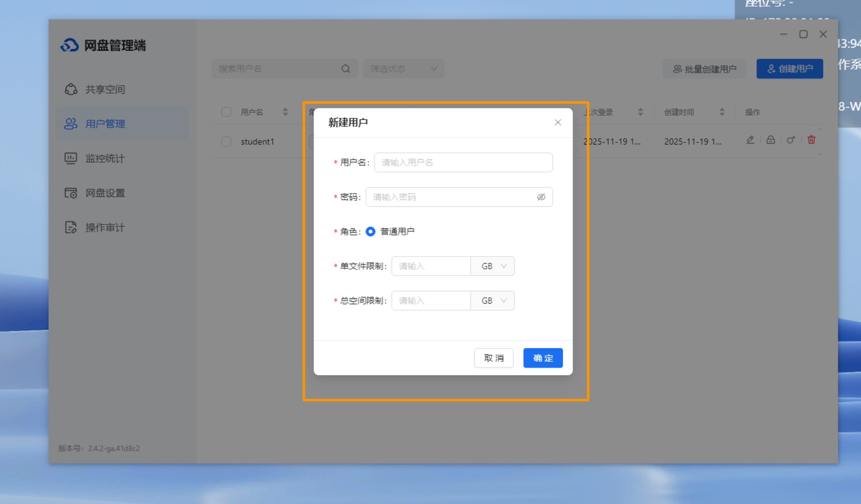Click the lock icon for student1
This screenshot has height=504, width=861.
point(770,140)
